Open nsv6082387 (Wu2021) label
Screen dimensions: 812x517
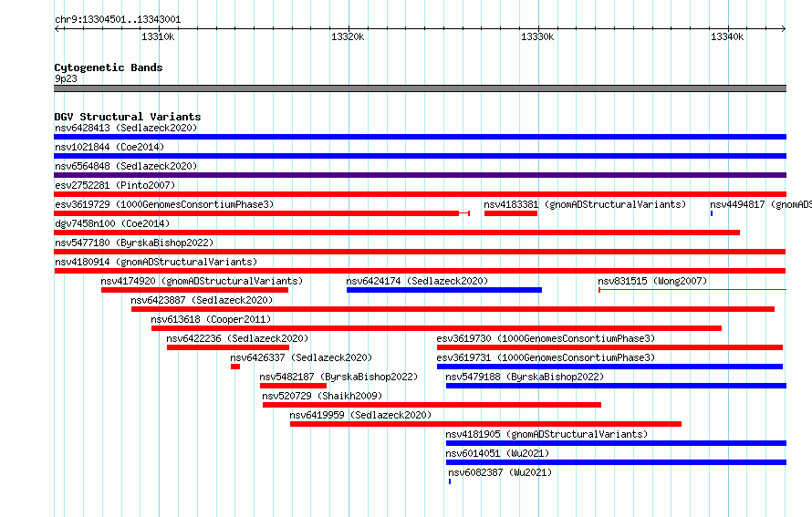[x=500, y=472]
